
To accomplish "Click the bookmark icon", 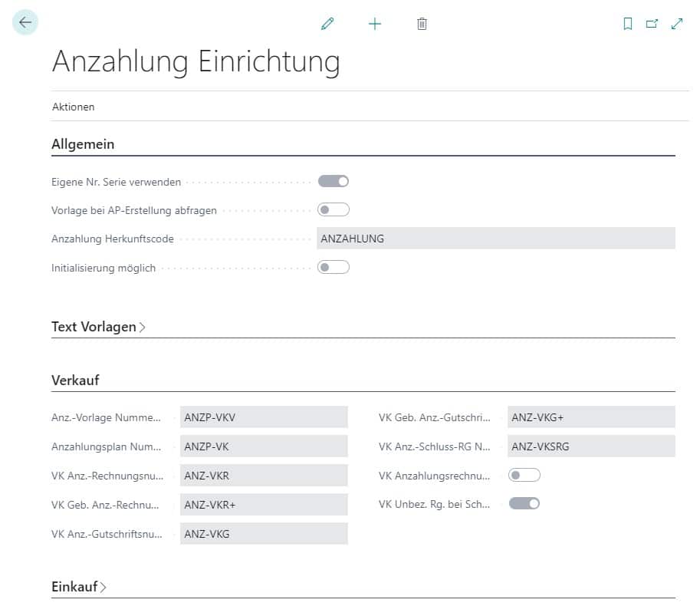I will [x=627, y=23].
